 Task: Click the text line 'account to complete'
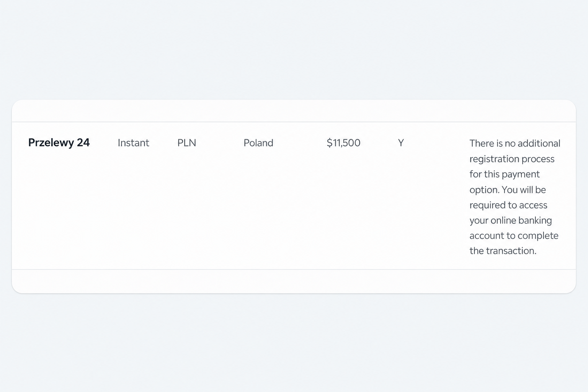coord(514,235)
